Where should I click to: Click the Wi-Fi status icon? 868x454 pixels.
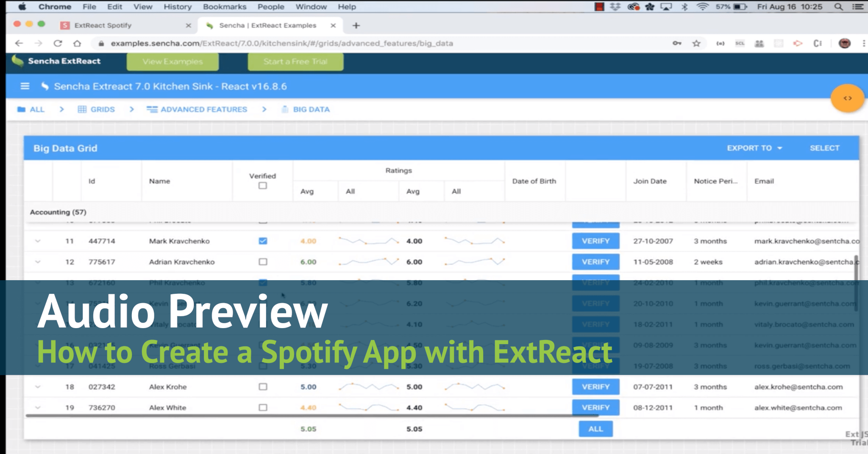[x=703, y=7]
